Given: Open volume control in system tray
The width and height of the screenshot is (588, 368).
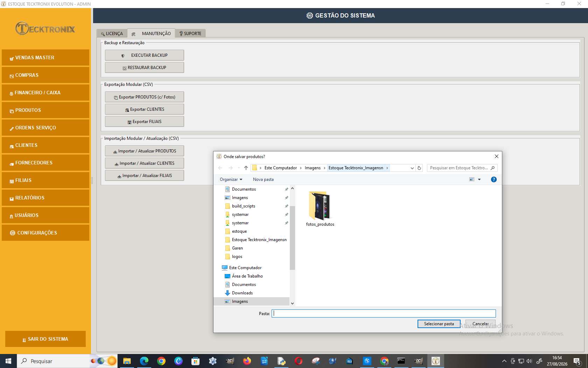Looking at the screenshot, I should click(529, 361).
